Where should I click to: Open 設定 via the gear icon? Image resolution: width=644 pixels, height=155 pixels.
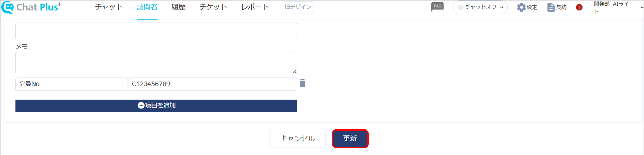tap(521, 7)
